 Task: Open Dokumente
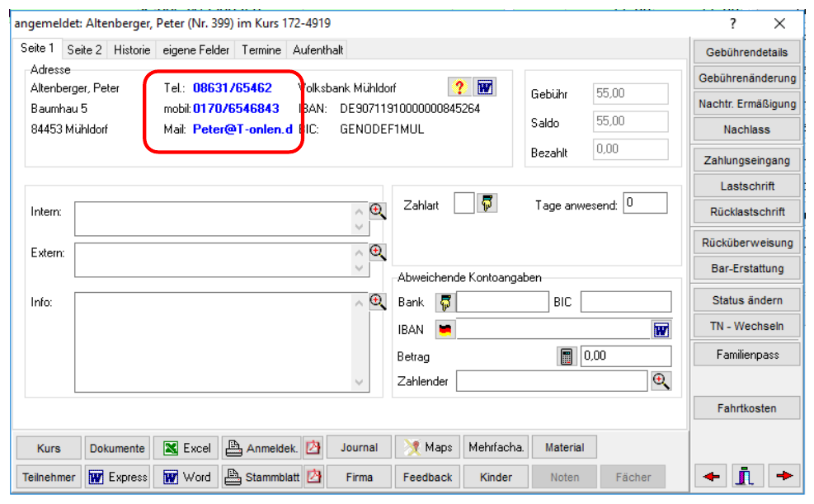(x=118, y=447)
